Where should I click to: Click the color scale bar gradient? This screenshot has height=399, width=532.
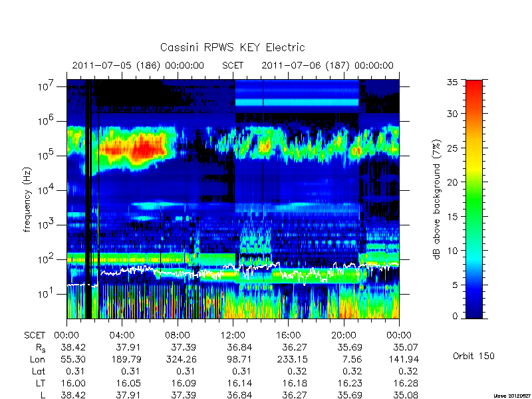point(474,199)
